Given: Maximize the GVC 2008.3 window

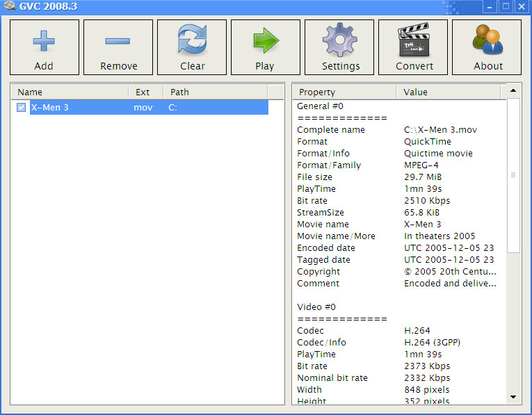Looking at the screenshot, I should [x=506, y=6].
